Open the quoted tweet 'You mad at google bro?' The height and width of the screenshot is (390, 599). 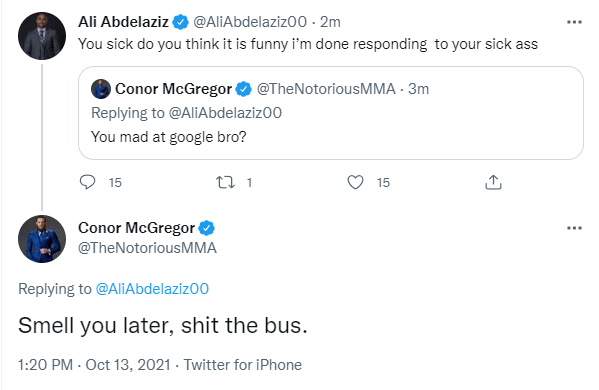pos(331,113)
